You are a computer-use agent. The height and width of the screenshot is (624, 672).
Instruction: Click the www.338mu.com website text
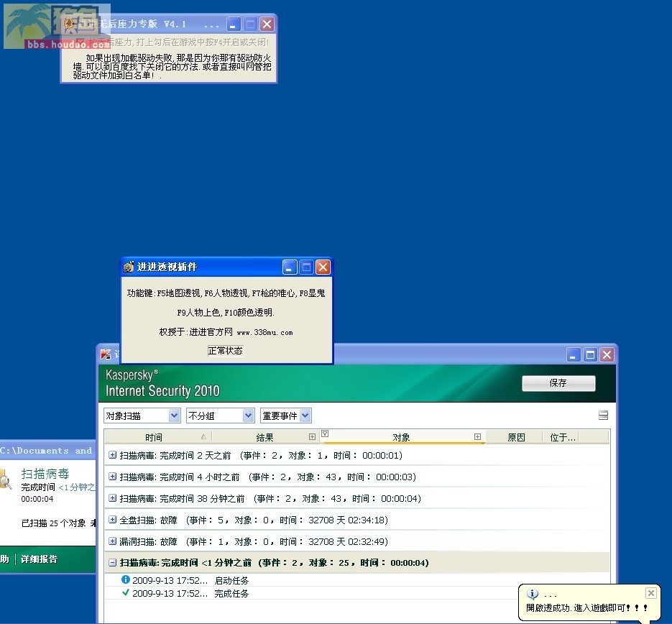tap(265, 332)
